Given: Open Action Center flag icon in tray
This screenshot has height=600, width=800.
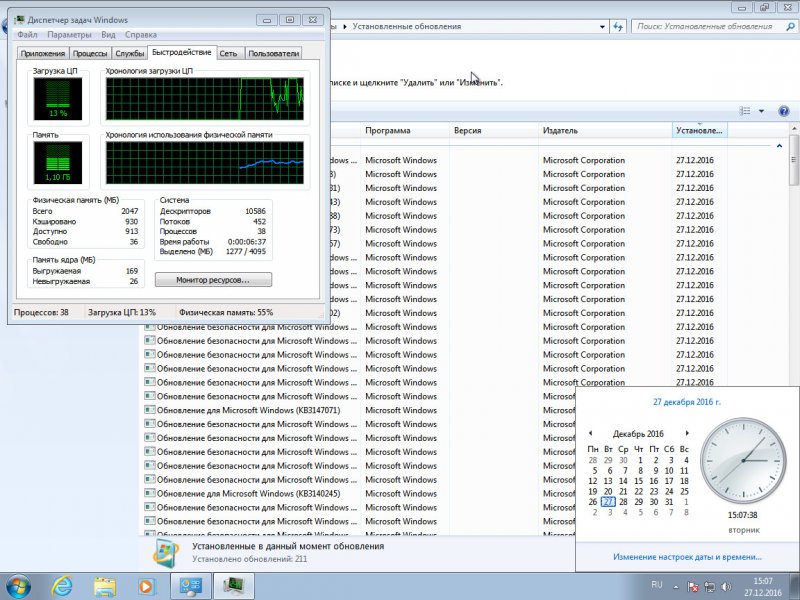Looking at the screenshot, I should pos(693,587).
